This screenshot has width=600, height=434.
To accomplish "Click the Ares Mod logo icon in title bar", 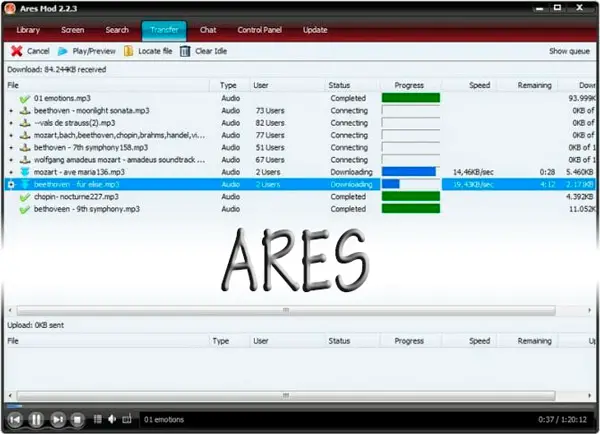I will pos(10,8).
